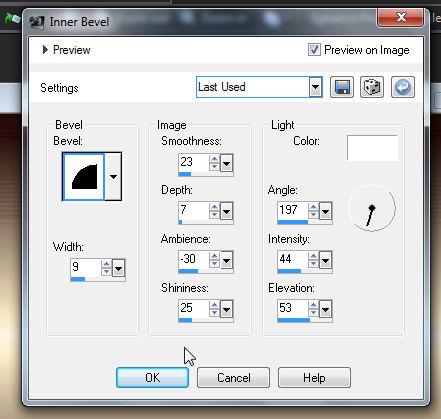Expand the Preview disclosure triangle
Image resolution: width=441 pixels, height=419 pixels.
(x=45, y=50)
